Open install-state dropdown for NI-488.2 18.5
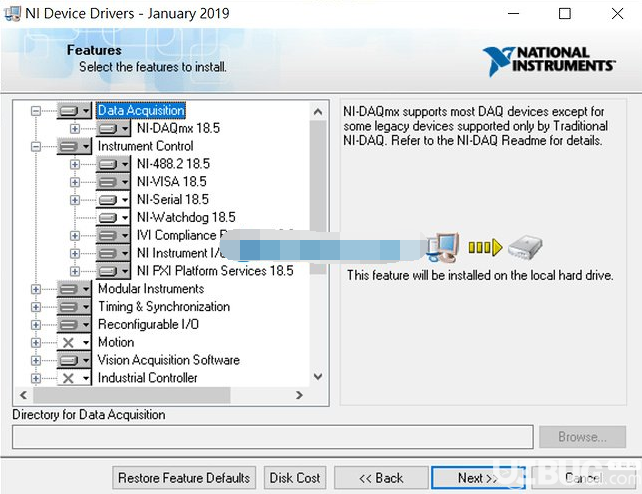The height and width of the screenshot is (494, 642). point(113,164)
